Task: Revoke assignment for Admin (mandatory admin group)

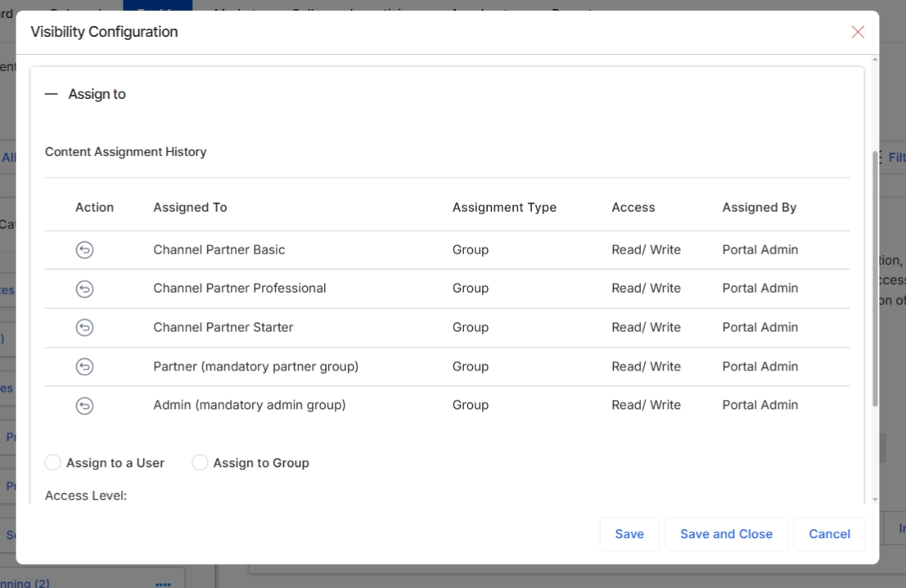Action: pos(84,406)
